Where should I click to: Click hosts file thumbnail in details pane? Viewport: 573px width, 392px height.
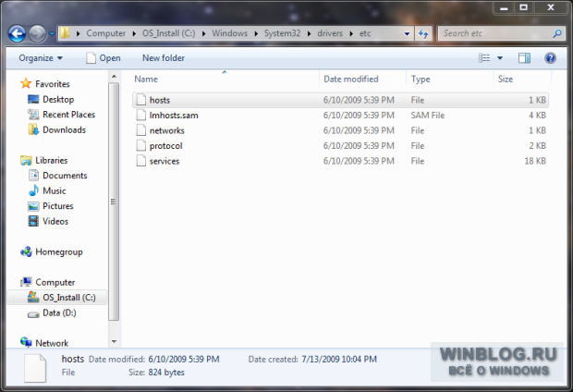[35, 368]
